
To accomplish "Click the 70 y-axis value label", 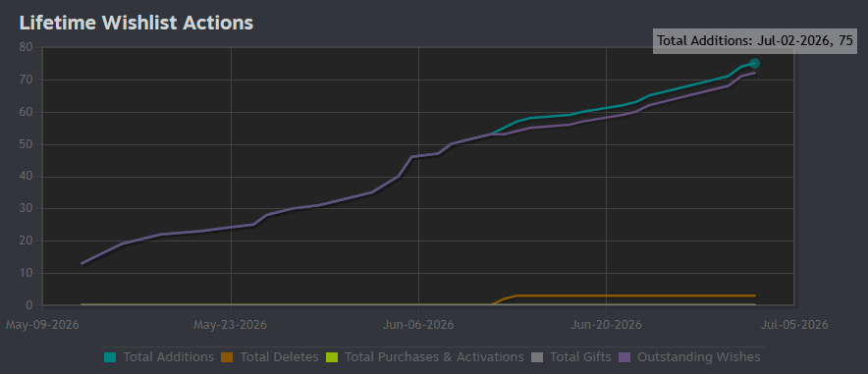I will point(27,80).
